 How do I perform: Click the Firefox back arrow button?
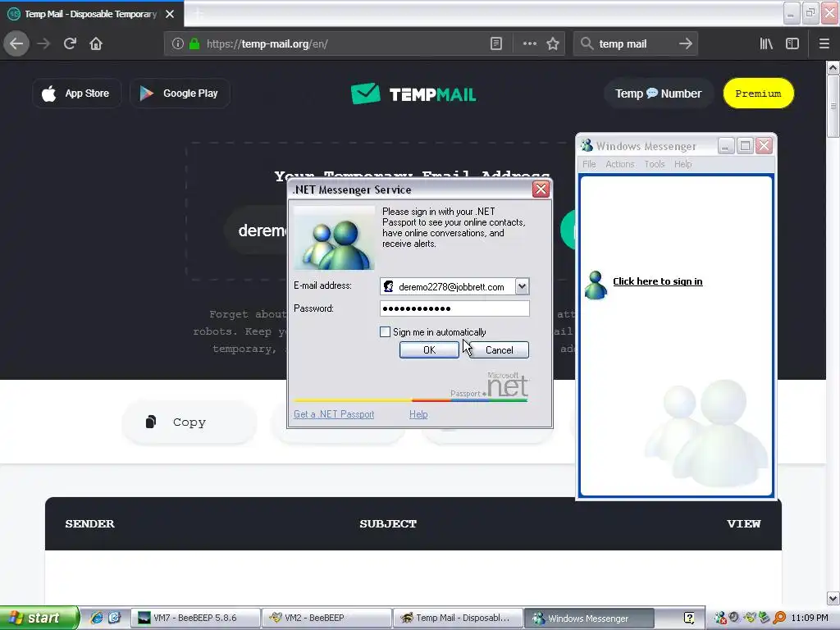tap(16, 43)
